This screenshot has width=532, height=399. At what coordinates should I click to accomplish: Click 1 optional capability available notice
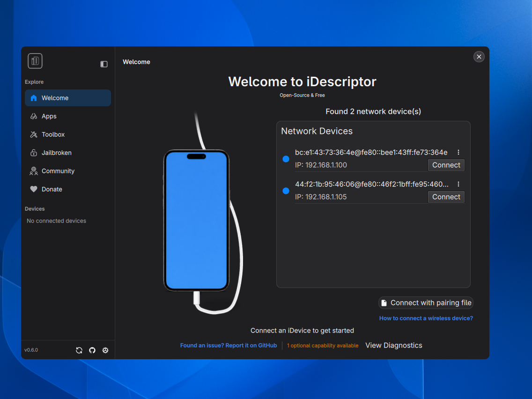(323, 346)
